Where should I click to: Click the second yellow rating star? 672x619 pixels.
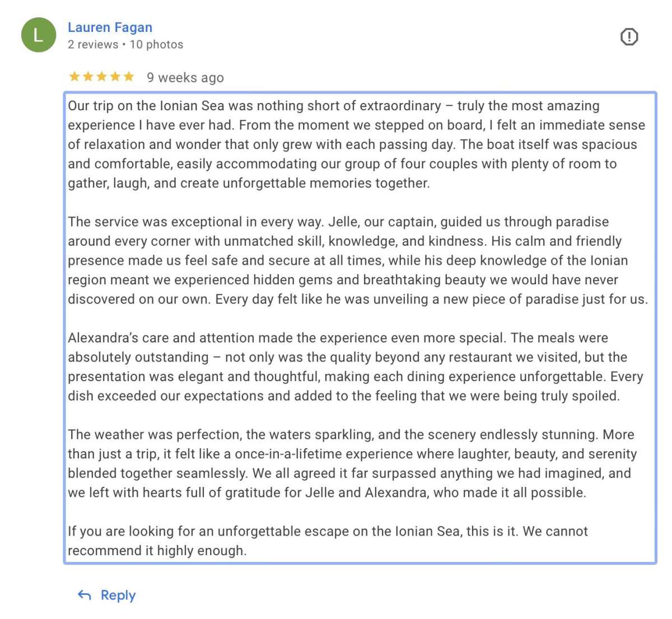(x=88, y=77)
